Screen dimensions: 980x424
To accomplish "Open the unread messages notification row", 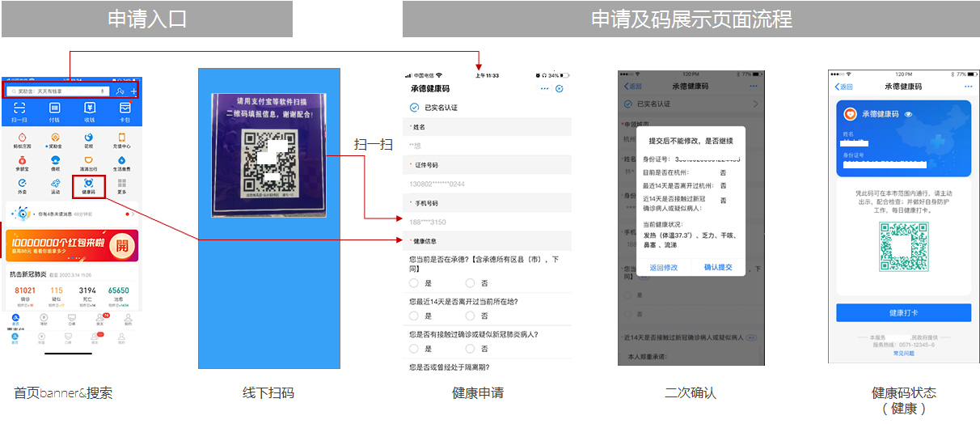I will click(x=71, y=214).
